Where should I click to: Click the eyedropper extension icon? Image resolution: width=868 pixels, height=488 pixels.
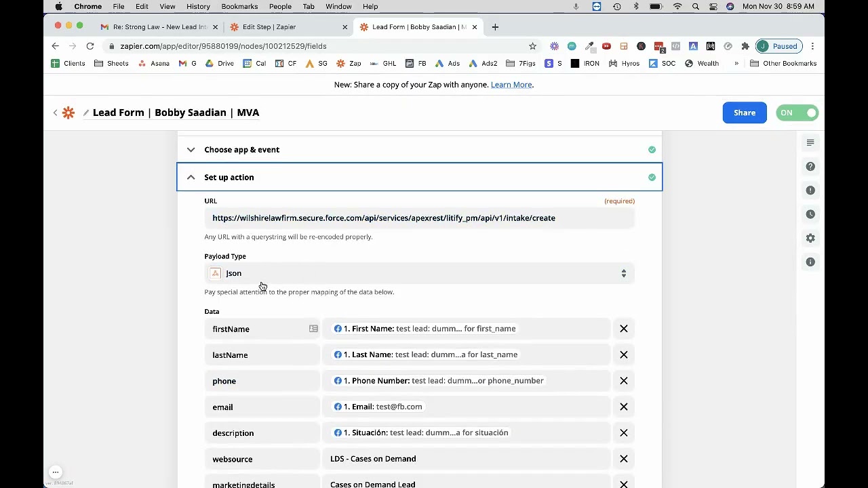pyautogui.click(x=589, y=46)
